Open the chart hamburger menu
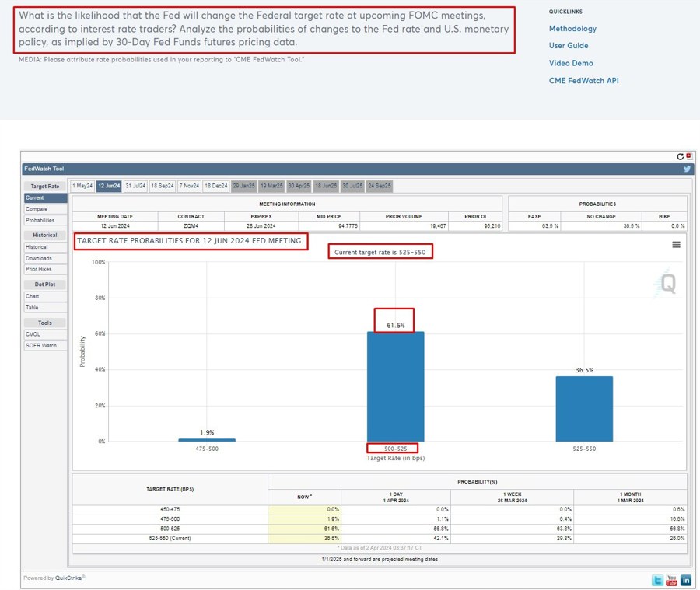This screenshot has width=700, height=590. click(x=677, y=245)
